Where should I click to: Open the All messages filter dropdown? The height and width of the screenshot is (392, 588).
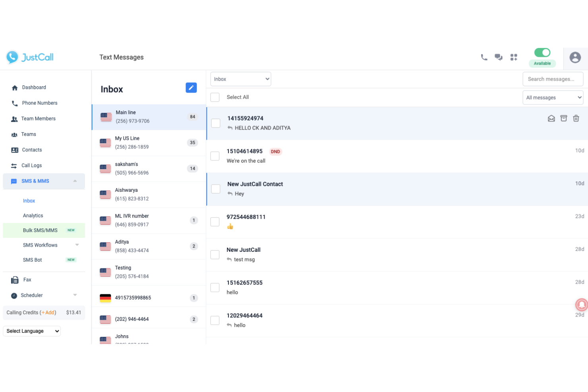coord(553,97)
